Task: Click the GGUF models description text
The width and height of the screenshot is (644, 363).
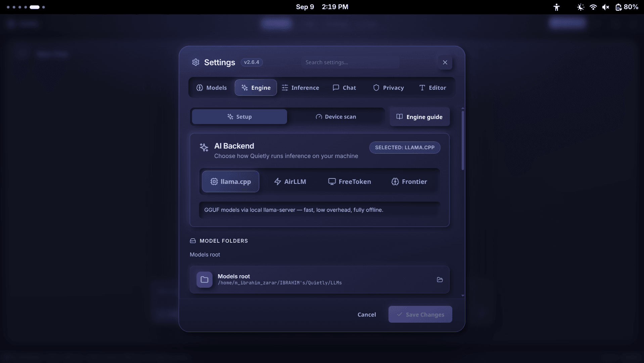Action: pyautogui.click(x=294, y=210)
